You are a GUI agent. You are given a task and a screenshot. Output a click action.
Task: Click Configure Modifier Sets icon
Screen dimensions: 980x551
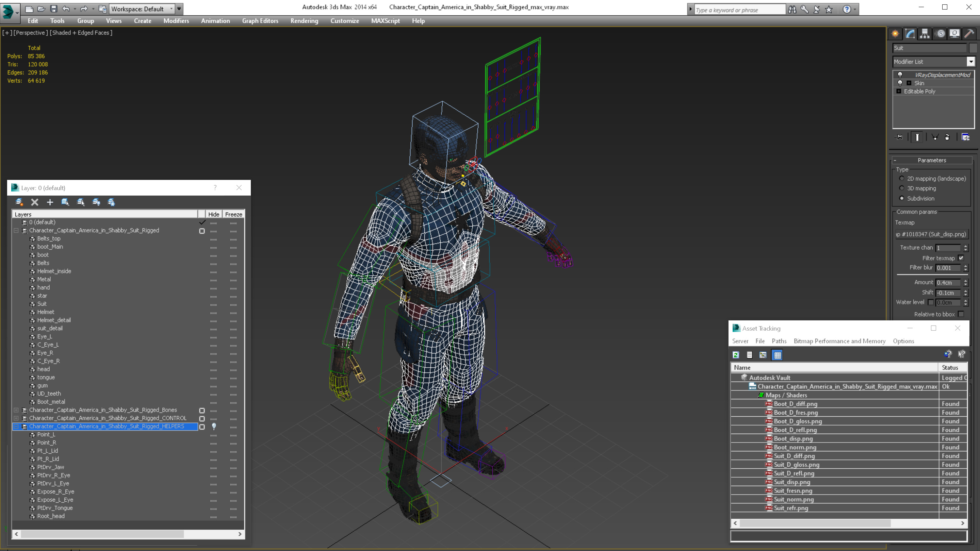pyautogui.click(x=966, y=137)
